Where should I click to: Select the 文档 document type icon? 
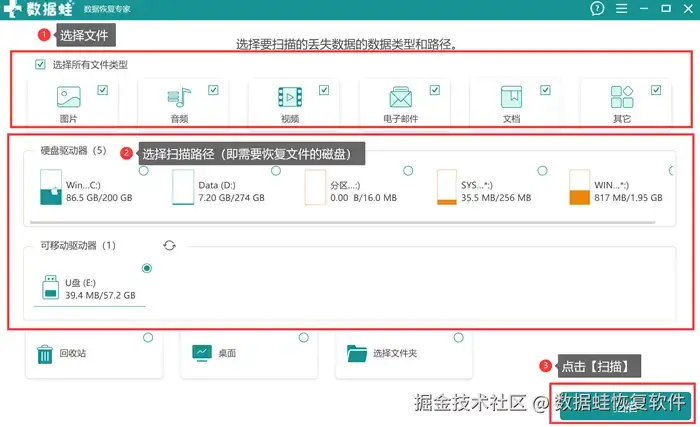coord(511,97)
